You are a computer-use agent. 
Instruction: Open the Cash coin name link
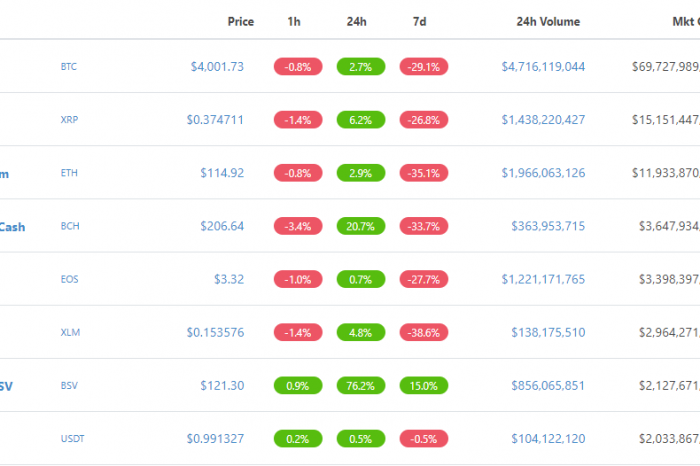(12, 227)
